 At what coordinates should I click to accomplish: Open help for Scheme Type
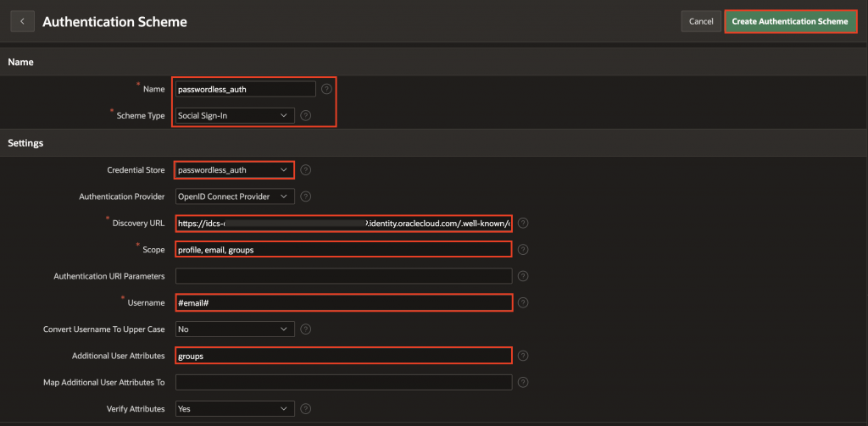(x=306, y=115)
